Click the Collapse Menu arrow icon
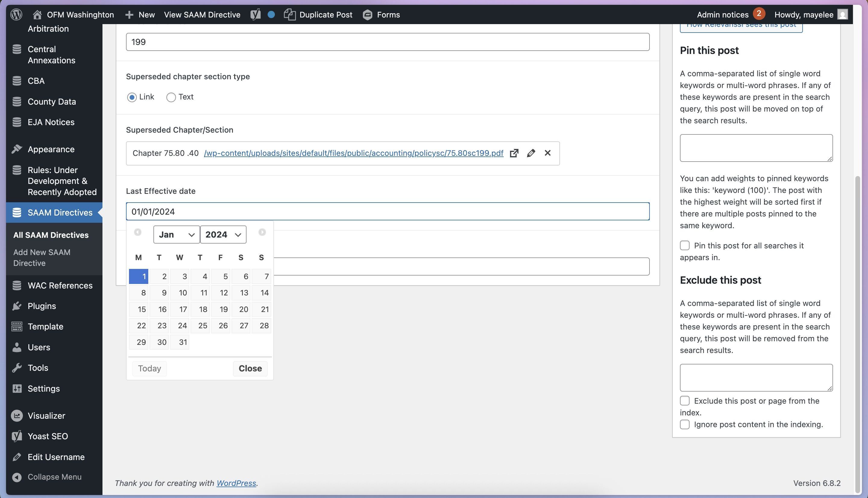868x498 pixels. (x=17, y=477)
